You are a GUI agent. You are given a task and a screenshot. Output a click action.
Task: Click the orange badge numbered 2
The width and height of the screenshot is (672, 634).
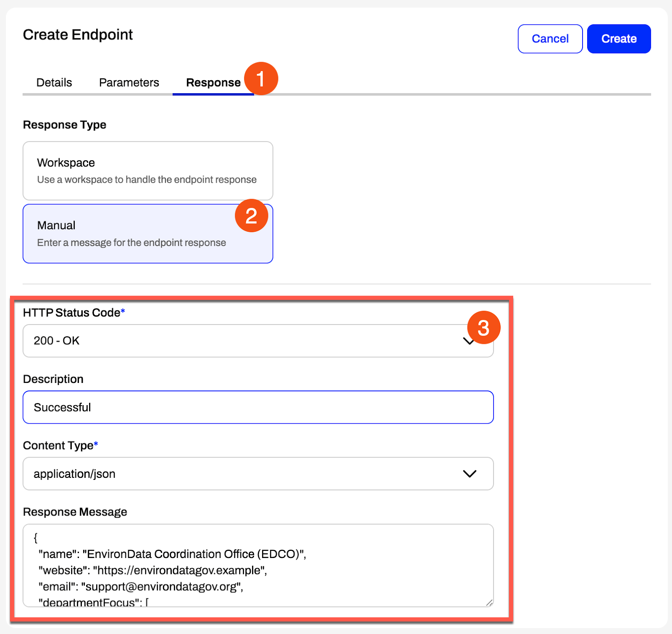pyautogui.click(x=251, y=216)
